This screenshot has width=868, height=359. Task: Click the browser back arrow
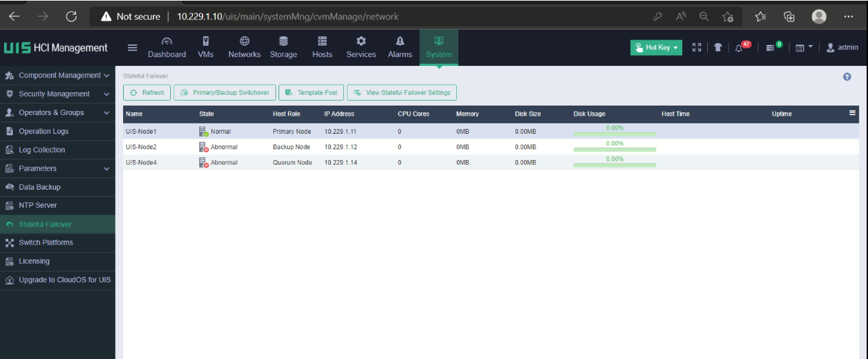pos(15,16)
